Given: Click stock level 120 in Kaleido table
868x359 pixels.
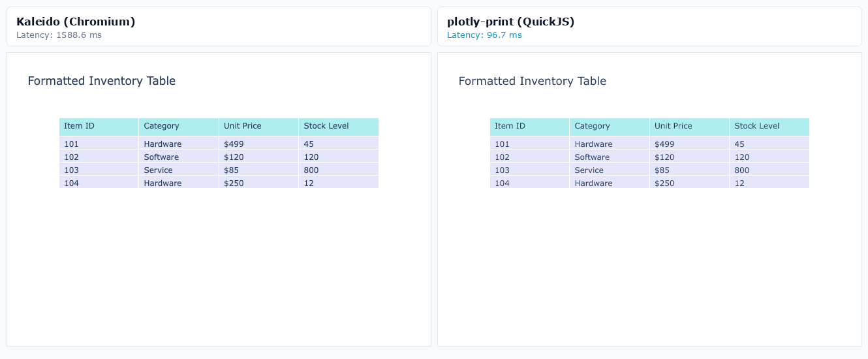Looking at the screenshot, I should click(339, 156).
